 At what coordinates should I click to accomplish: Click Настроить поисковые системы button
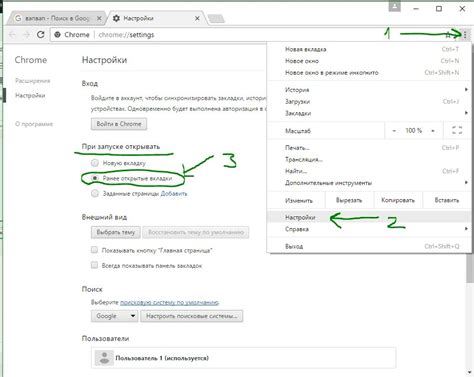192,316
